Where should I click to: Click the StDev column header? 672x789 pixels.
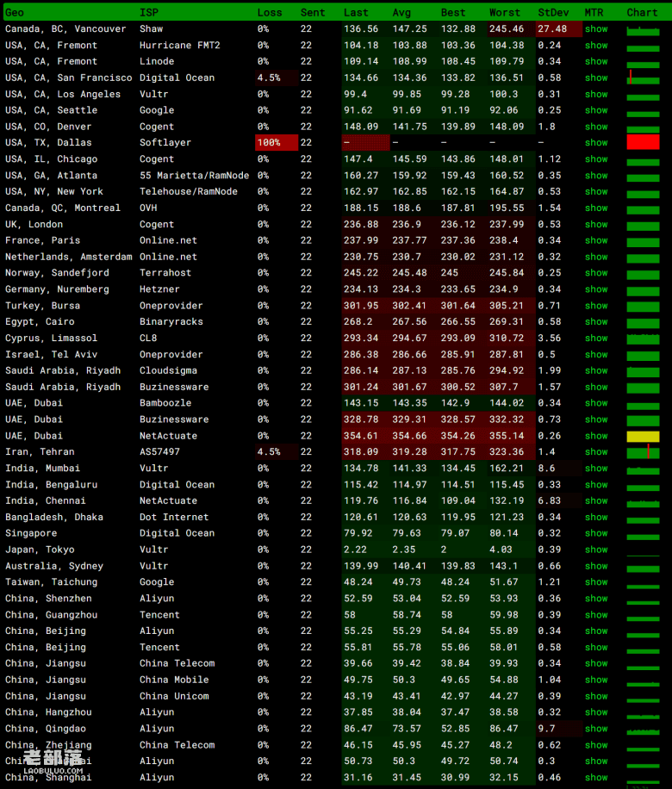click(x=553, y=13)
